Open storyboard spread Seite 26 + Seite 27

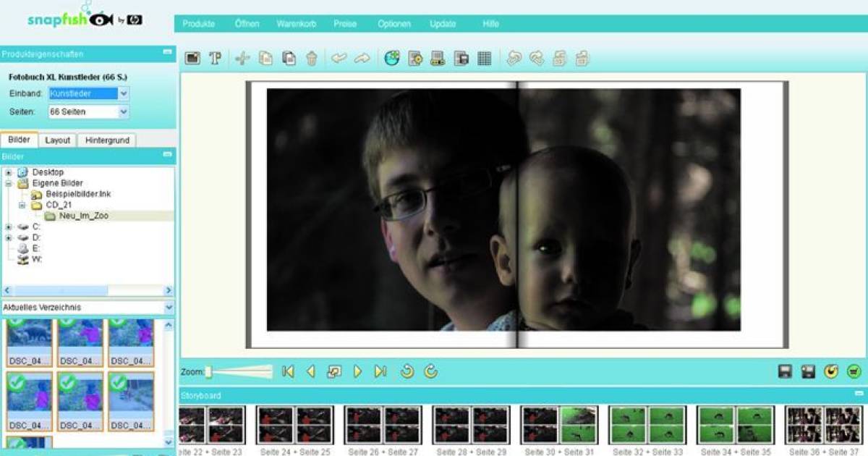tap(383, 425)
